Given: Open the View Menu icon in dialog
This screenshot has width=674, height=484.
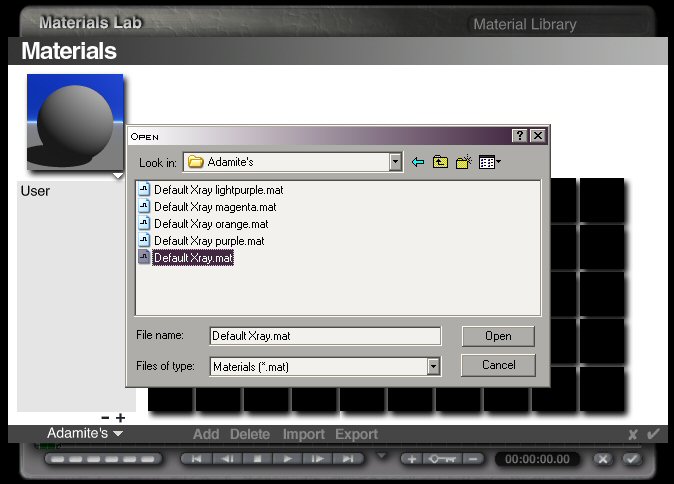Looking at the screenshot, I should coord(490,162).
